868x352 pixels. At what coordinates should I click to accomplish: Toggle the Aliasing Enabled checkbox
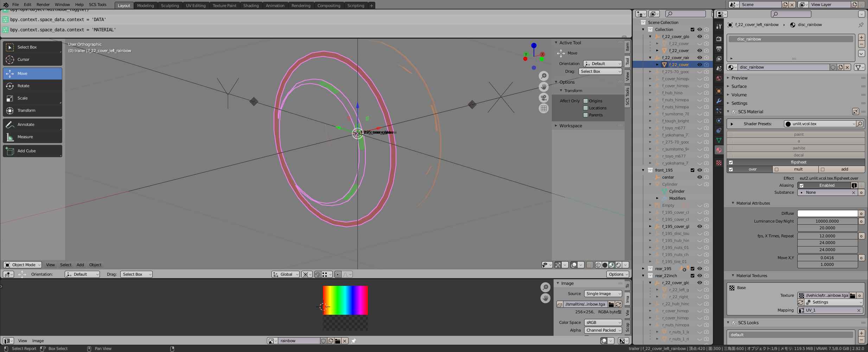802,185
